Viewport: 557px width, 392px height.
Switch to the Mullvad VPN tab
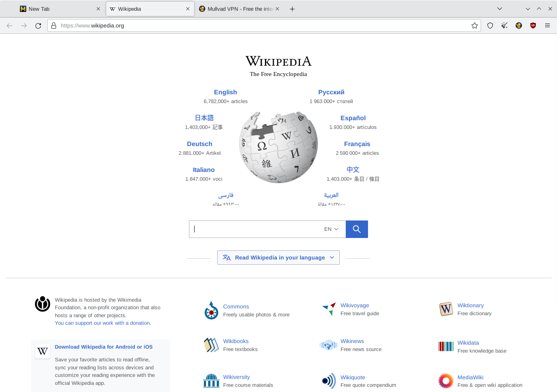240,9
